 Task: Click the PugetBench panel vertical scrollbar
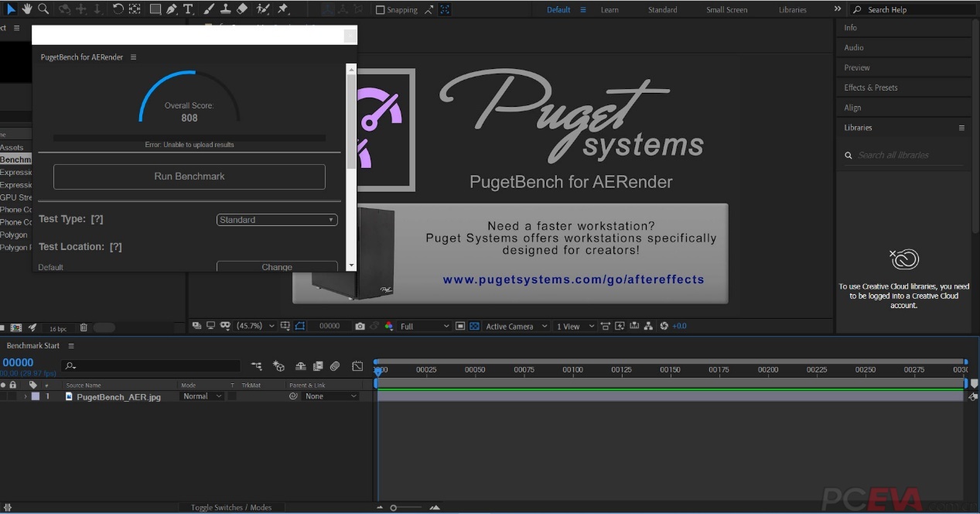click(351, 122)
